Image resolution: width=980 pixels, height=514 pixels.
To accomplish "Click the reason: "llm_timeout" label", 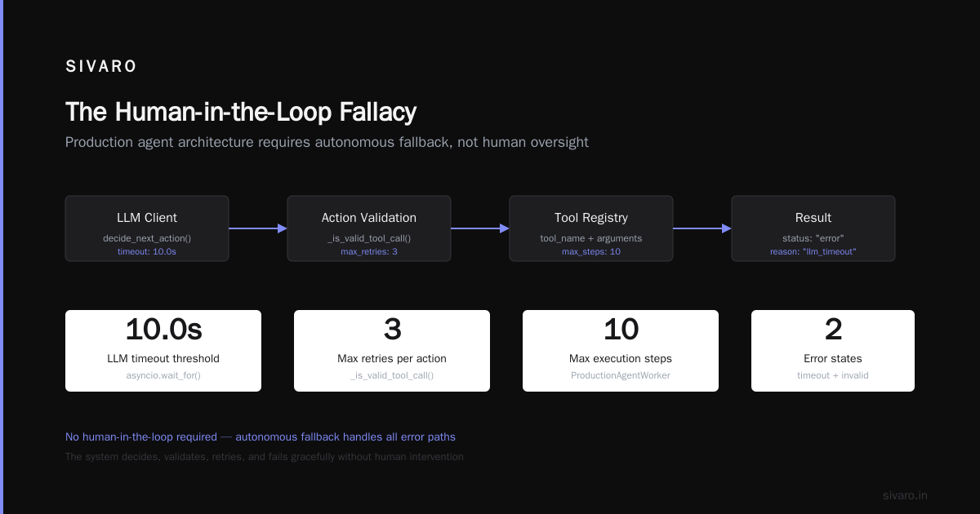I will tap(813, 252).
